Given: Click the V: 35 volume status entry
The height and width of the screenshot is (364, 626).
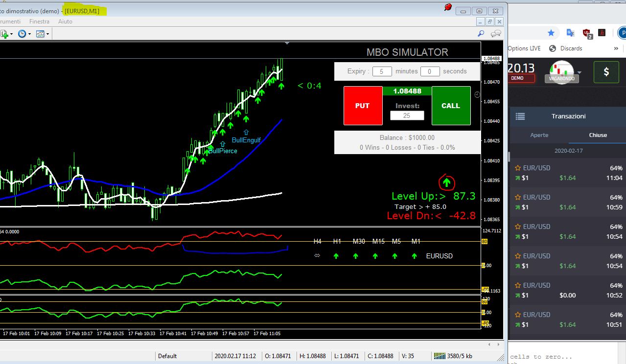Looking at the screenshot, I should (407, 356).
